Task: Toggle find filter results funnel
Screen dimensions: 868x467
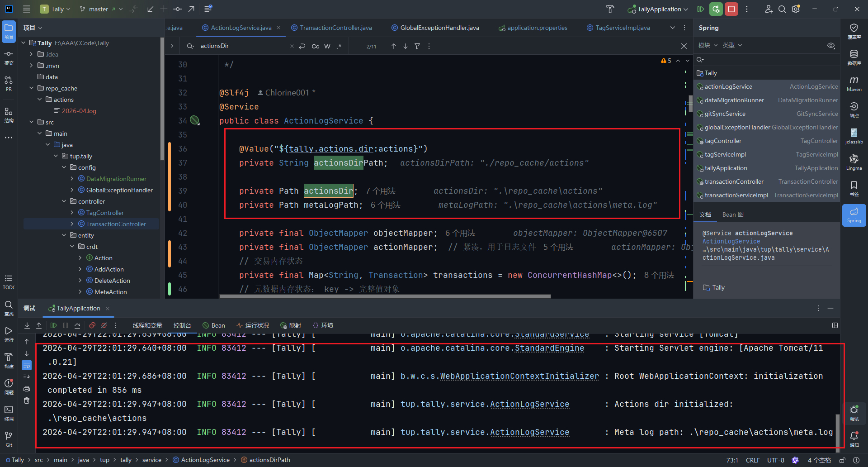Action: (417, 46)
